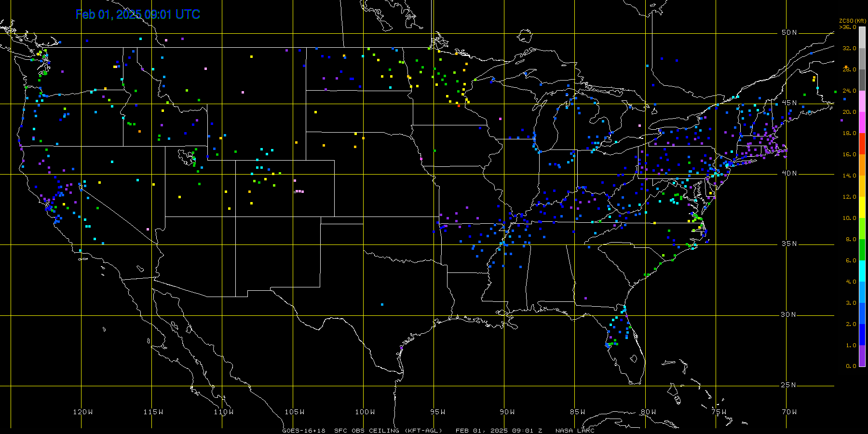Click the 90W longitude label
Screen dimensions: 868x434
click(507, 412)
